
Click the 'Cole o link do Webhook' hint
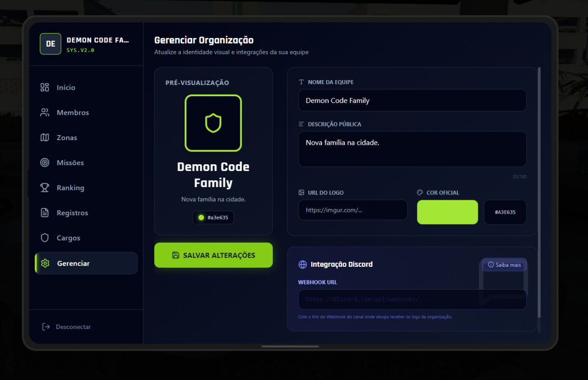tap(375, 317)
